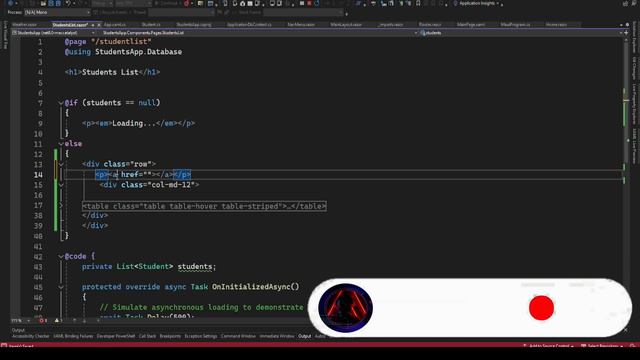
Task: Collapse the @code block at line 42
Action: pos(61,256)
